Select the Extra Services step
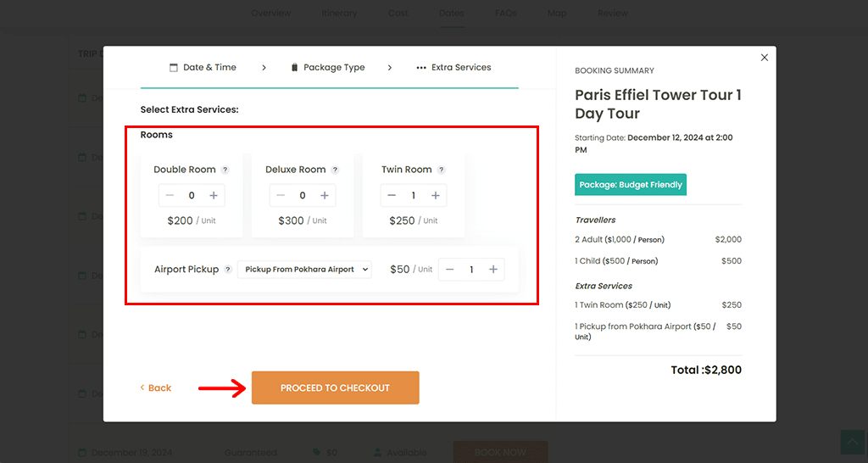 pyautogui.click(x=453, y=68)
